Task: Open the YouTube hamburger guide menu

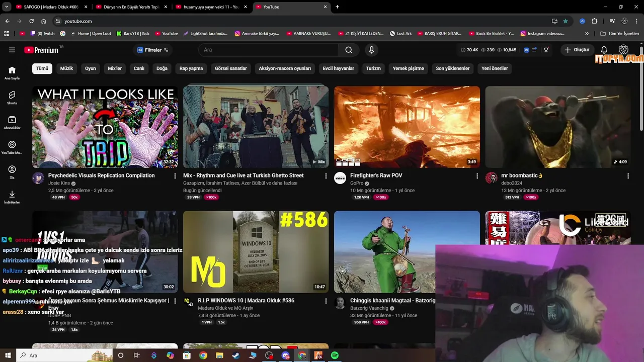Action: pos(12,50)
